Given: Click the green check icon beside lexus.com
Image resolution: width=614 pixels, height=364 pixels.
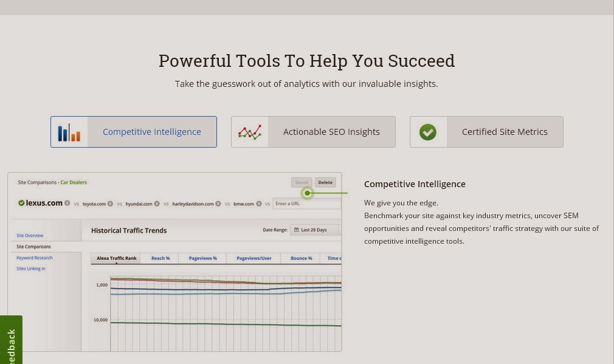Looking at the screenshot, I should pyautogui.click(x=21, y=203).
